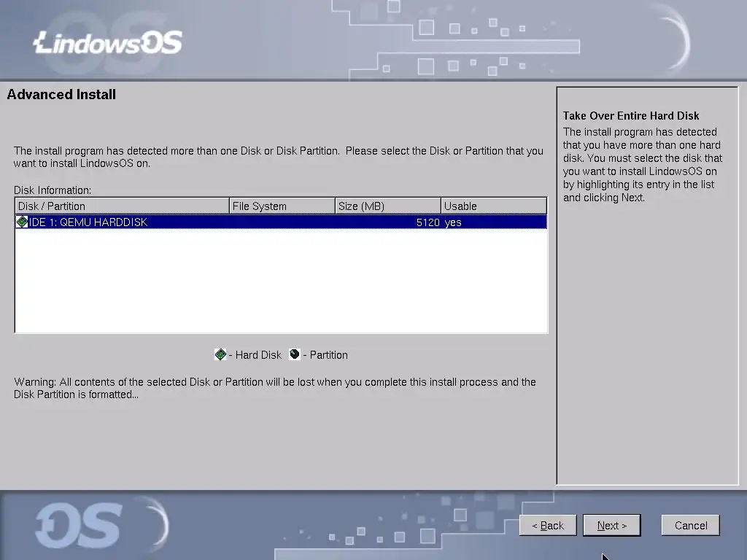Click the LindowsOS logo in header
Viewport: 747px width, 560px height.
[x=108, y=42]
